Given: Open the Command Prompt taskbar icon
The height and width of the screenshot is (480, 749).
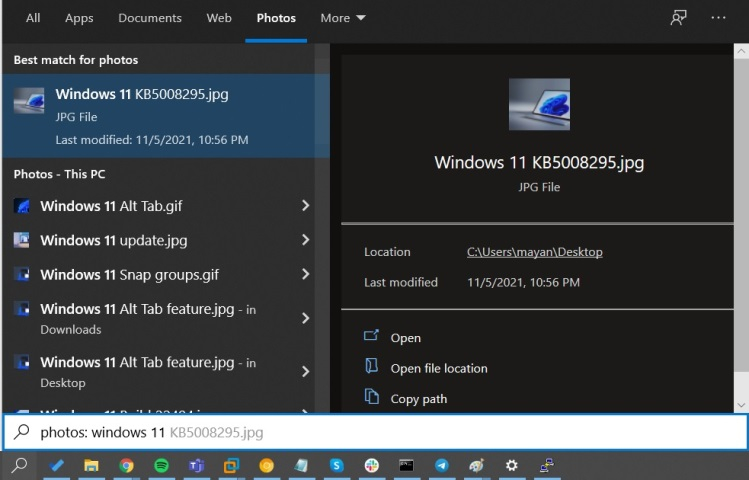Looking at the screenshot, I should pyautogui.click(x=407, y=465).
